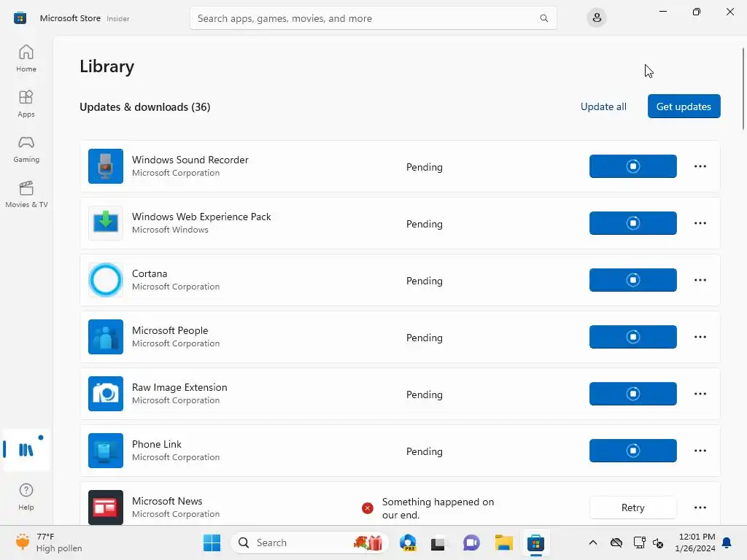747x560 pixels.
Task: Stop Windows Web Experience Pack update
Action: [x=632, y=223]
